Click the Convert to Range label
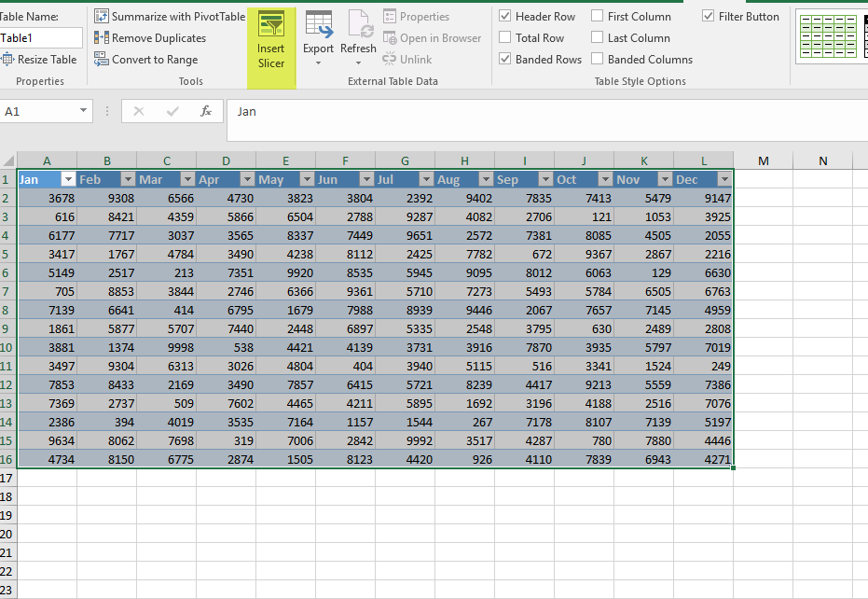Viewport: 868px width, 599px height. click(x=155, y=60)
